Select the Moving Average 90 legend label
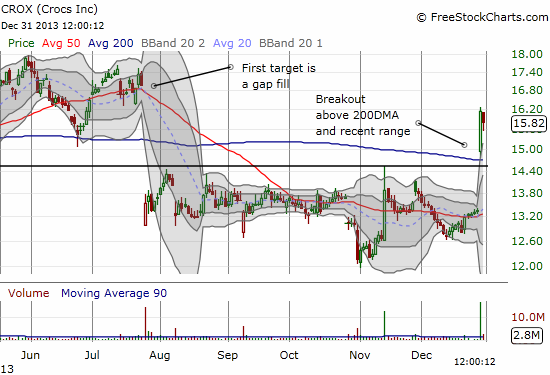The image size is (550, 375). pyautogui.click(x=114, y=293)
